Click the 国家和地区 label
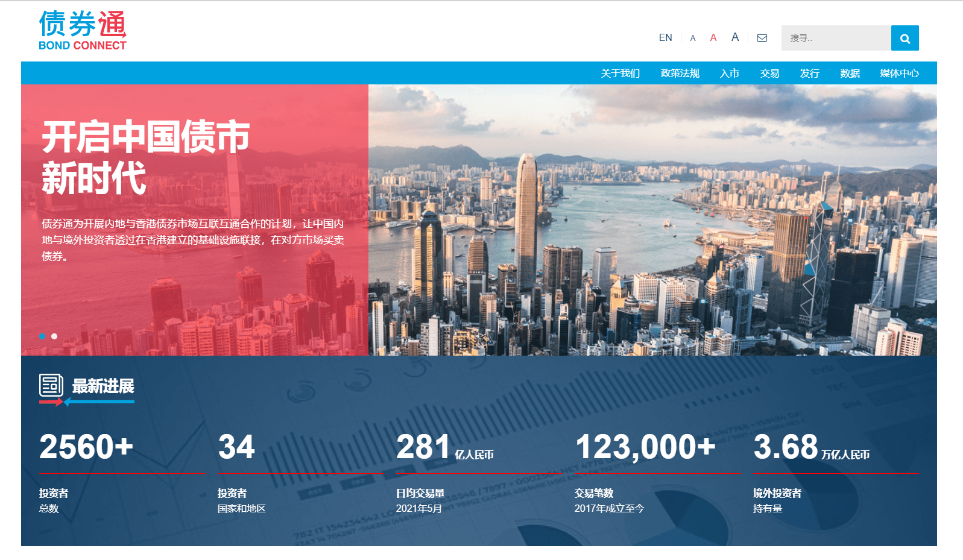The image size is (963, 560). click(x=242, y=509)
